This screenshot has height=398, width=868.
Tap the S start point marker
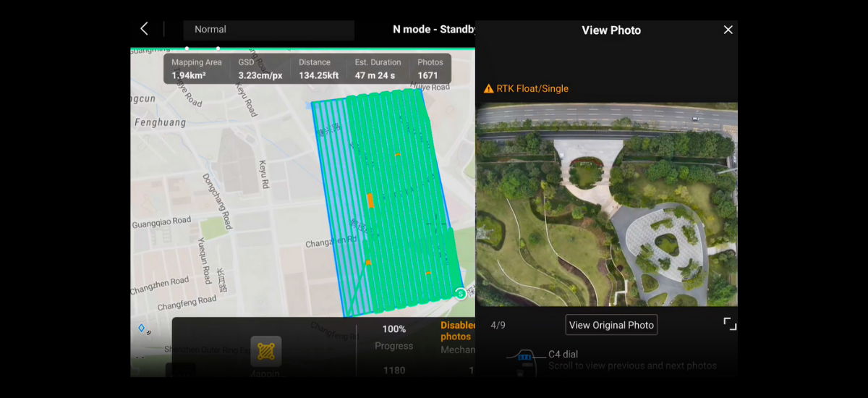tap(460, 293)
